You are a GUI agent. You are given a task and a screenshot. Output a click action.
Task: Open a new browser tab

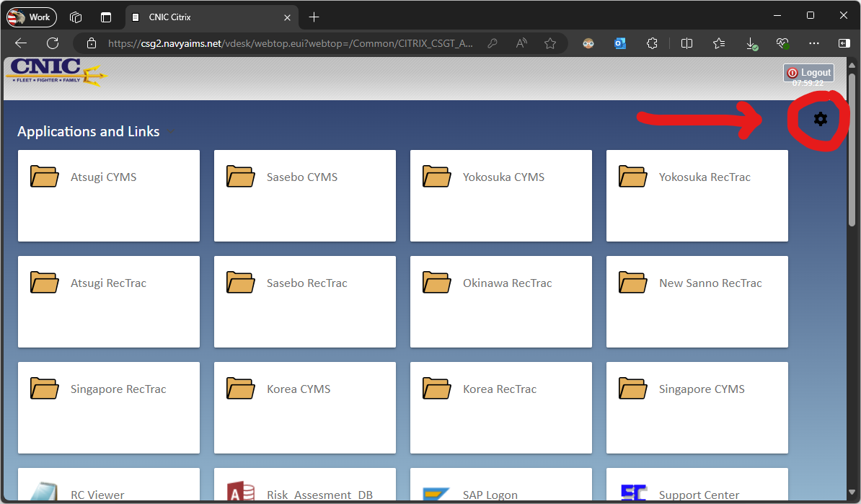click(314, 17)
